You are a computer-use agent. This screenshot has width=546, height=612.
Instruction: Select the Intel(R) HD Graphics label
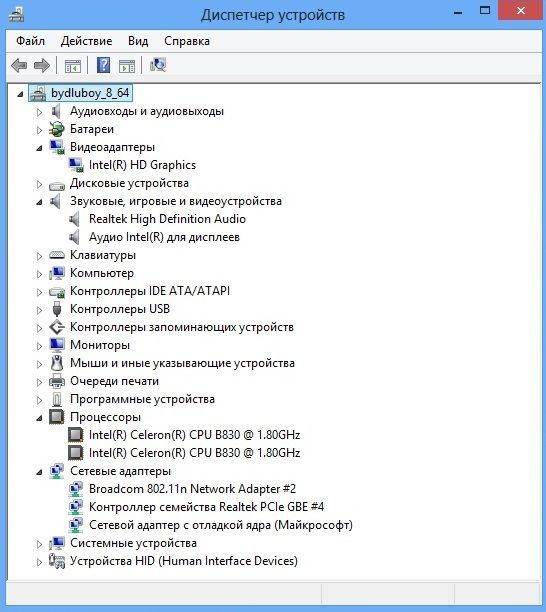coord(142,165)
